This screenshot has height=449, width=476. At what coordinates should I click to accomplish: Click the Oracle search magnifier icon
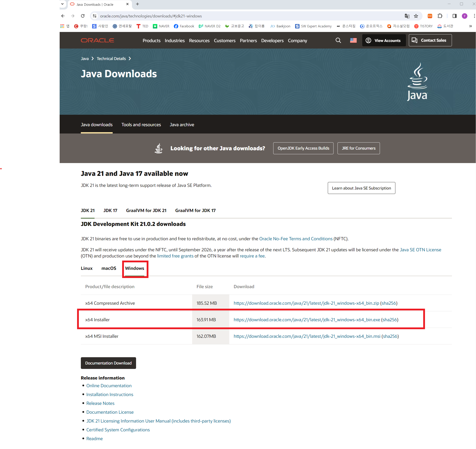click(338, 40)
